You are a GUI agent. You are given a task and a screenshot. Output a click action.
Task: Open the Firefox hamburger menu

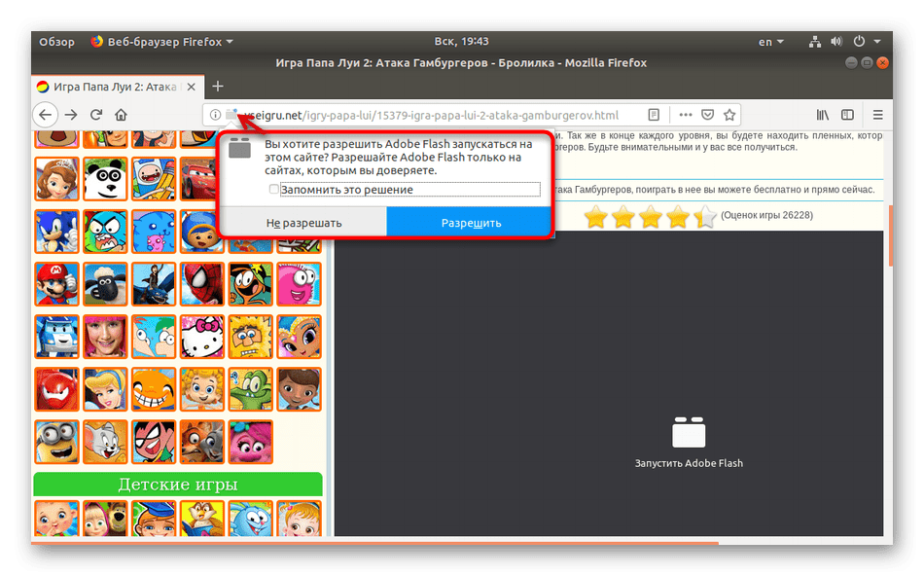(x=878, y=114)
